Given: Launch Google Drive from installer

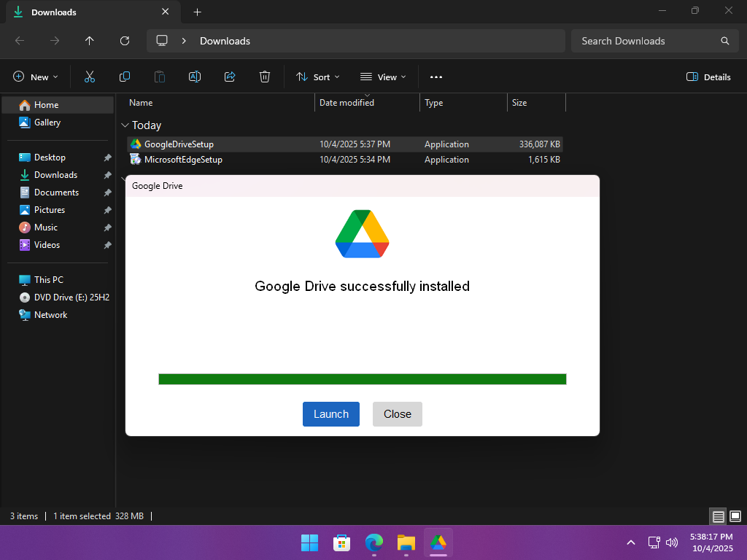Looking at the screenshot, I should [x=331, y=414].
